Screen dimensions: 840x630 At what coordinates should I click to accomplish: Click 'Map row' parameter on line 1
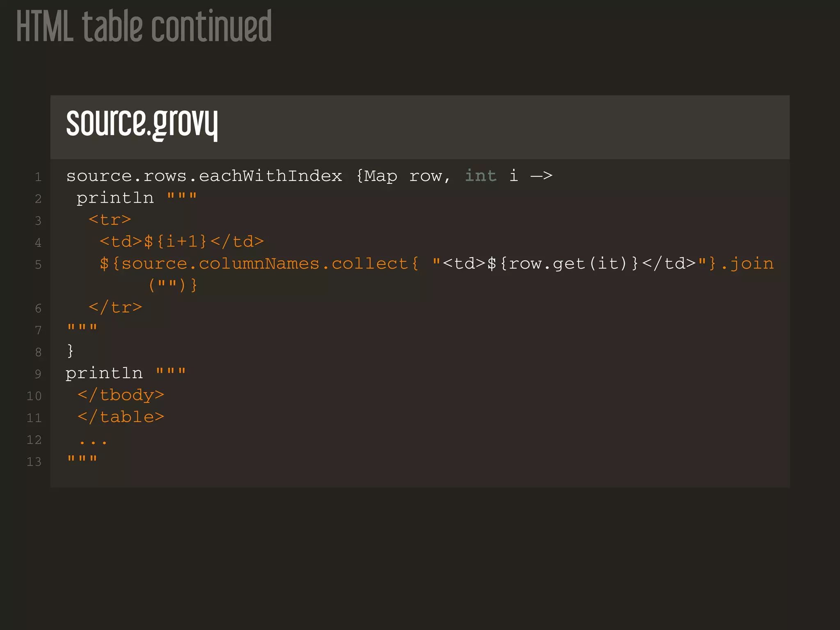(x=404, y=176)
